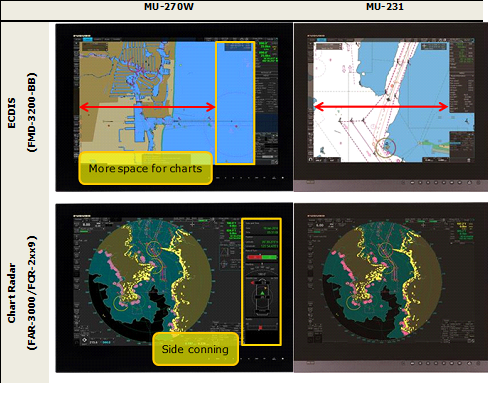Screen dimensions: 489x405
Task: Click the yellow target circle on the MU-231 radar's lower left
Action: point(354,303)
